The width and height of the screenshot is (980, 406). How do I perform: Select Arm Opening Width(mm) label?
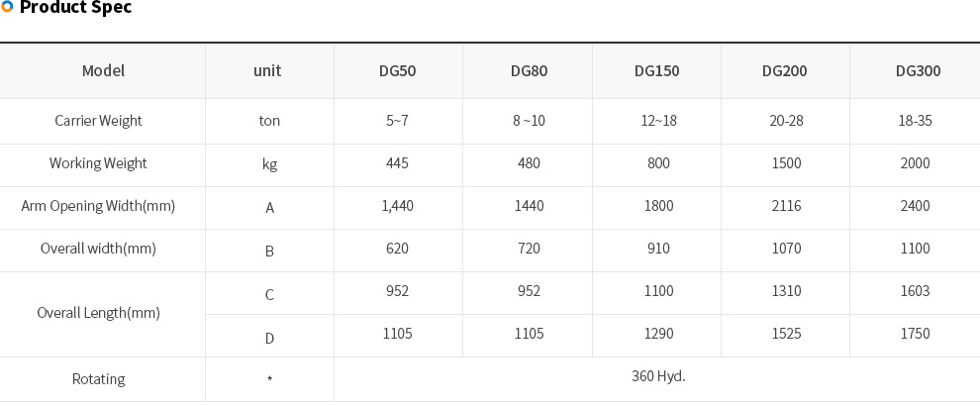[99, 206]
